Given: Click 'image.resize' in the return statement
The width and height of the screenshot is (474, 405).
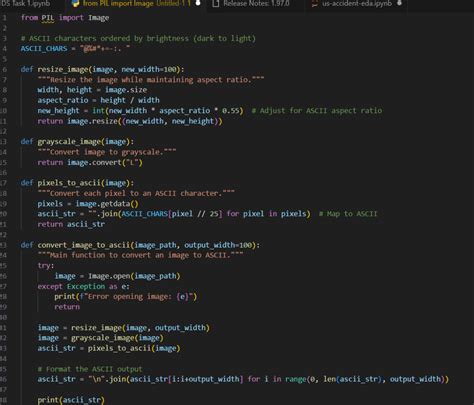Looking at the screenshot, I should pyautogui.click(x=92, y=121).
